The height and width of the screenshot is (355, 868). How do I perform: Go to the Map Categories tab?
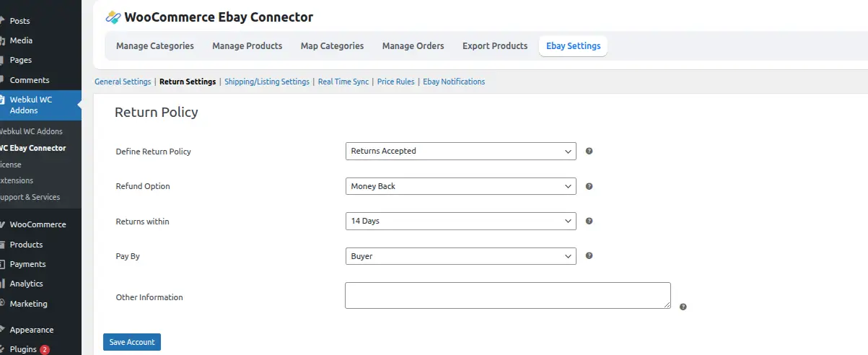(x=332, y=45)
